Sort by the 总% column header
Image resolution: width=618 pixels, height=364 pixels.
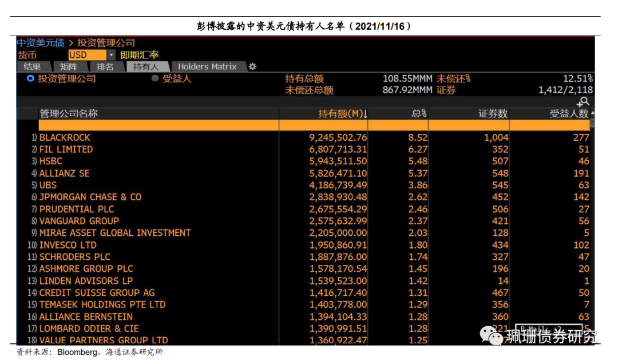pos(419,113)
